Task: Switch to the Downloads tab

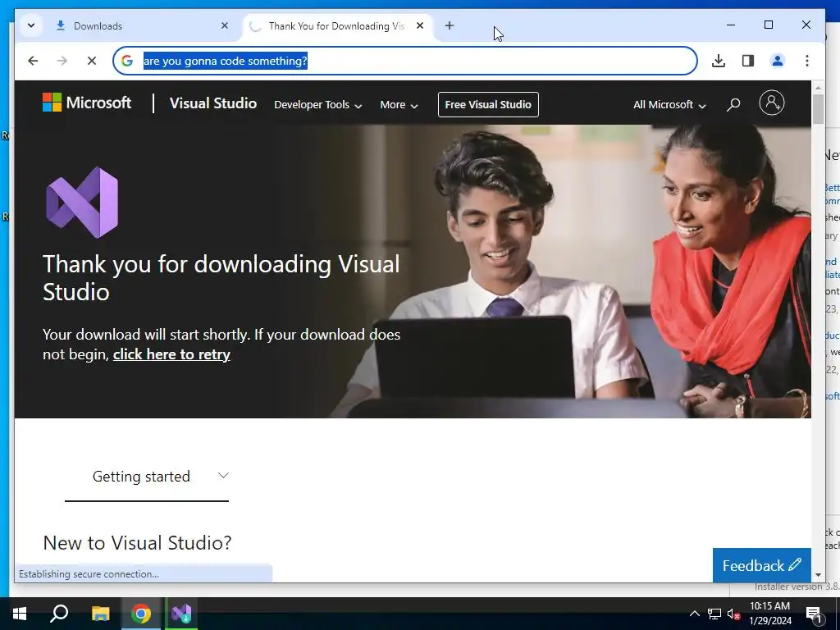Action: [x=142, y=25]
